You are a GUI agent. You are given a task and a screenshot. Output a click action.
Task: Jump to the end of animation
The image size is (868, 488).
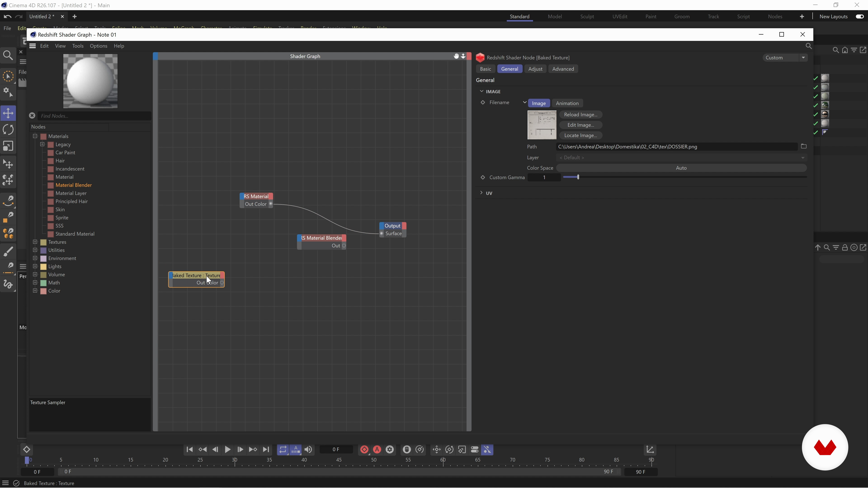pyautogui.click(x=266, y=450)
